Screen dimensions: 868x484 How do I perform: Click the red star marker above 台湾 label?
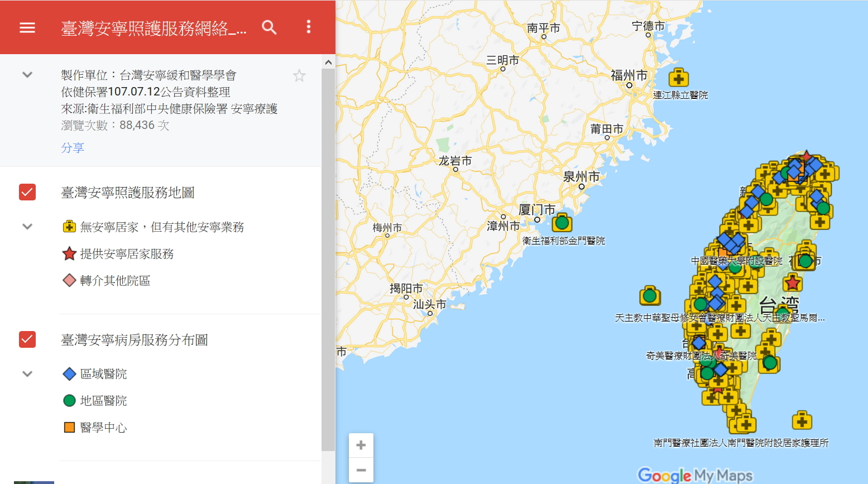point(792,283)
